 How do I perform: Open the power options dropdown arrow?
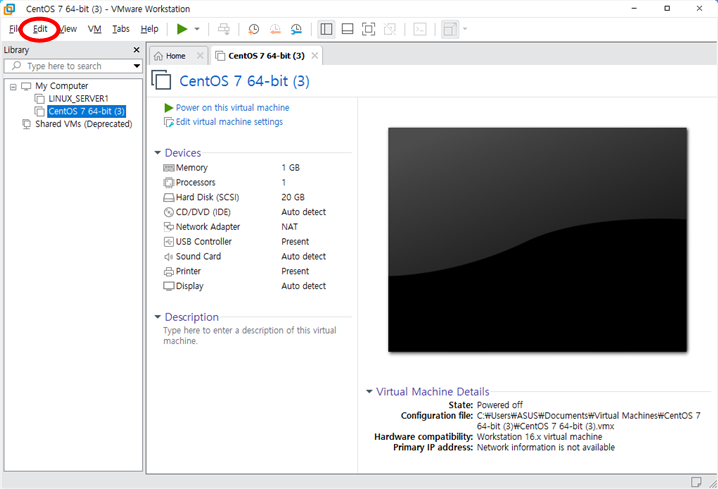tap(197, 29)
